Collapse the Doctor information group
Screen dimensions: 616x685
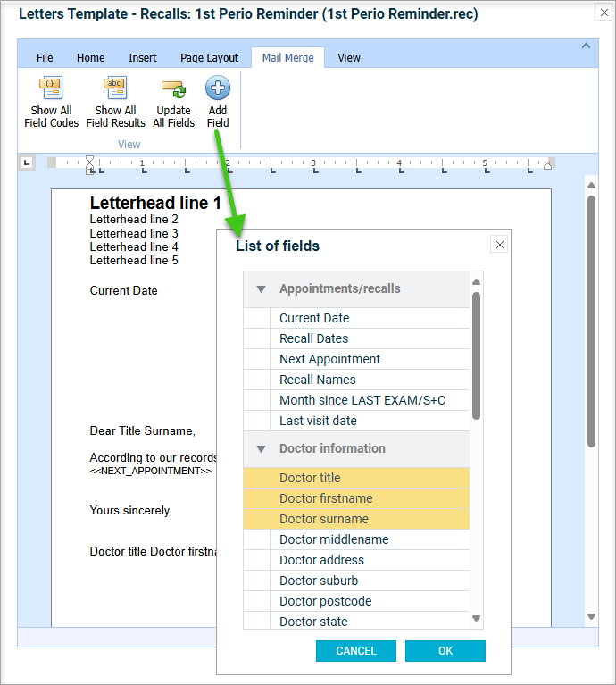(261, 449)
